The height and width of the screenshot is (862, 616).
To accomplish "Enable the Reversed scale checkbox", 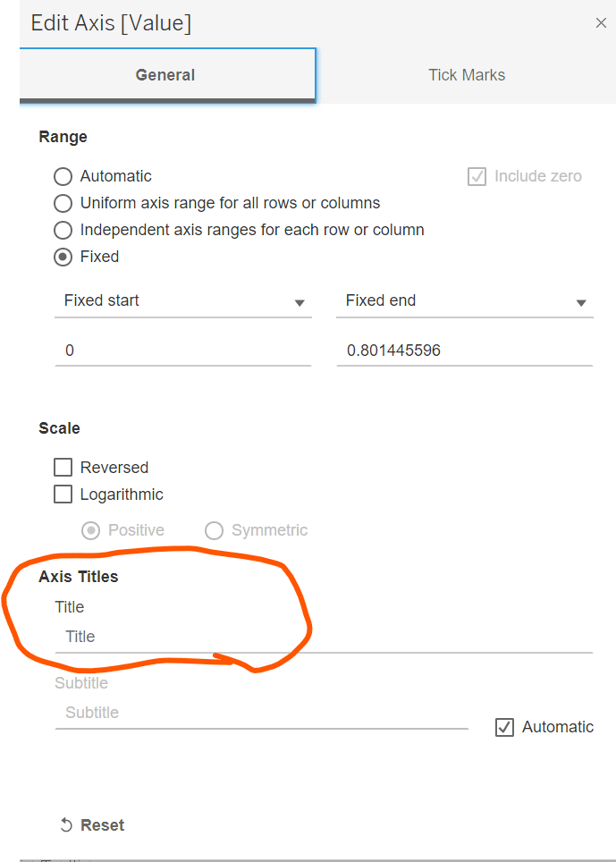I will [63, 468].
